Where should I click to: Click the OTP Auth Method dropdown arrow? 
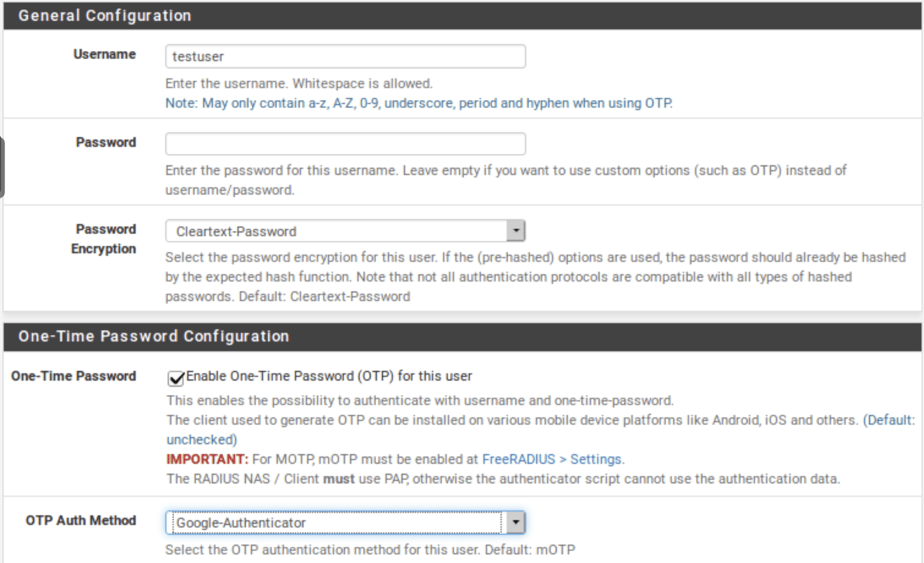pos(516,523)
